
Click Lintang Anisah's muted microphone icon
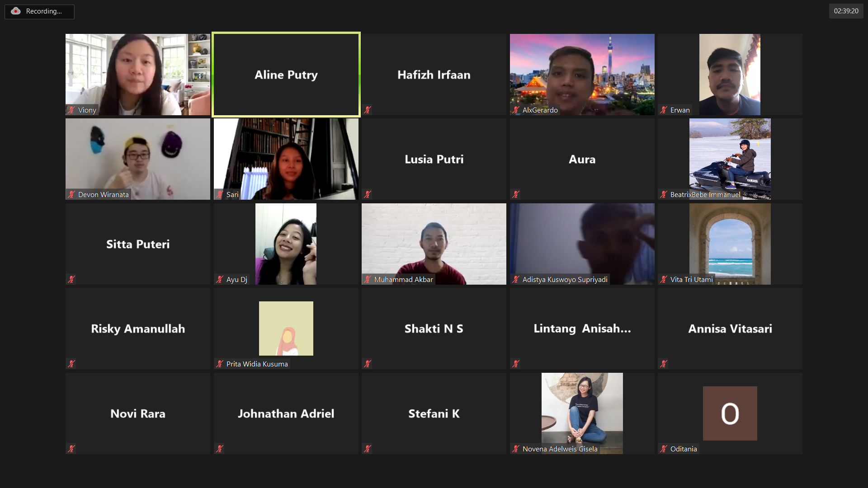(x=516, y=364)
